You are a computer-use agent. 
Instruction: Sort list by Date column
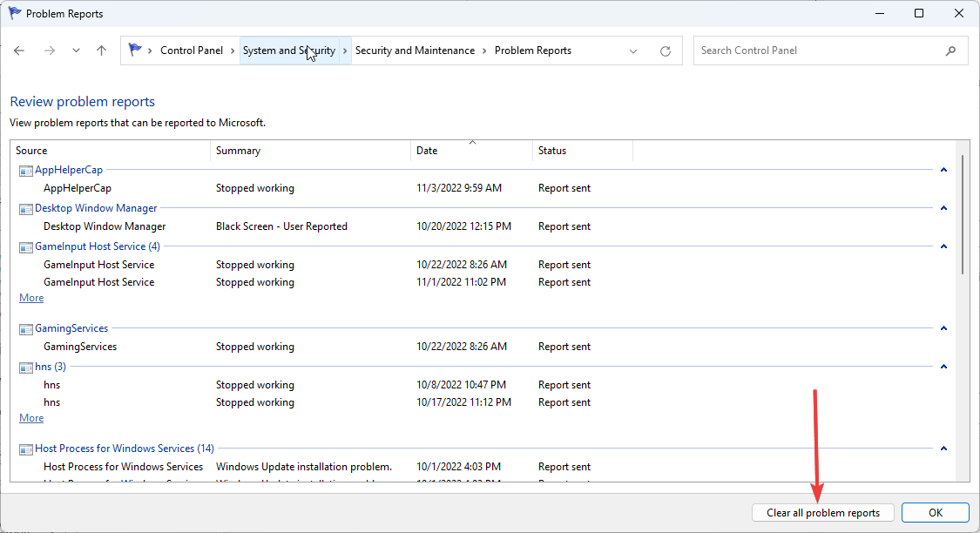point(472,151)
